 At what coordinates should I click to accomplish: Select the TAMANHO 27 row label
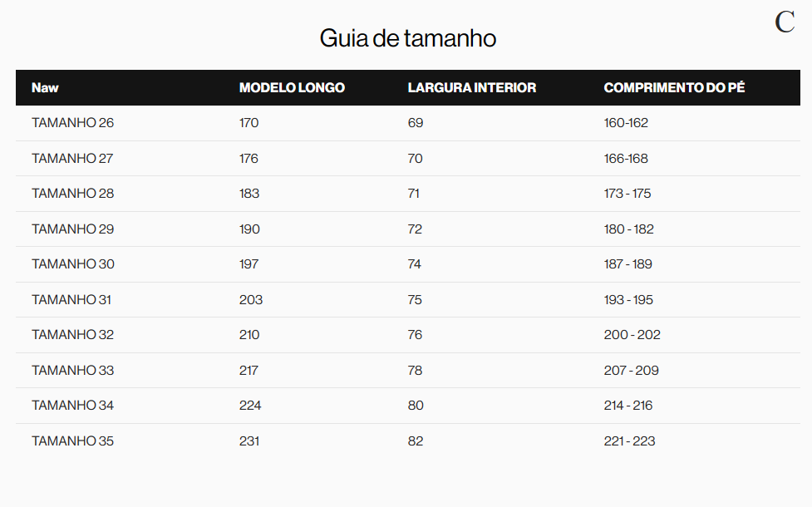tap(73, 159)
